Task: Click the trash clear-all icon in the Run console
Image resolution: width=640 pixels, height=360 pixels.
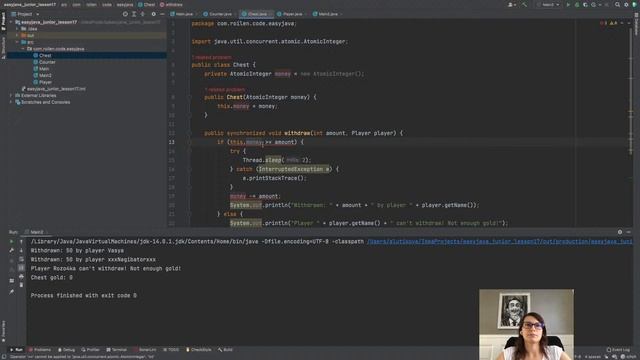Action: coord(21,285)
